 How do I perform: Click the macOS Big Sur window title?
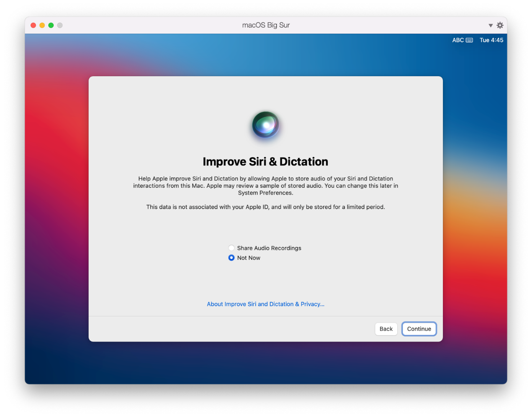[266, 25]
